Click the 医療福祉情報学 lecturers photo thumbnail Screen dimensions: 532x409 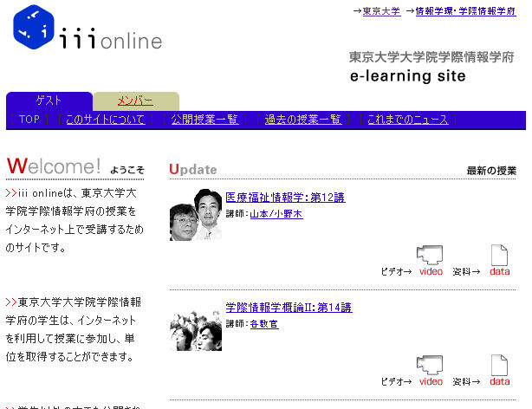pyautogui.click(x=196, y=215)
